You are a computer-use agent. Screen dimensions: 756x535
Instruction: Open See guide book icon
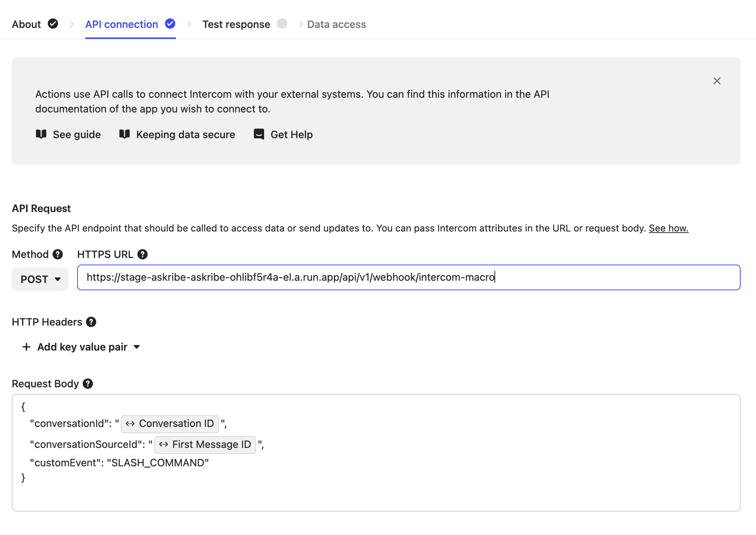(x=41, y=134)
